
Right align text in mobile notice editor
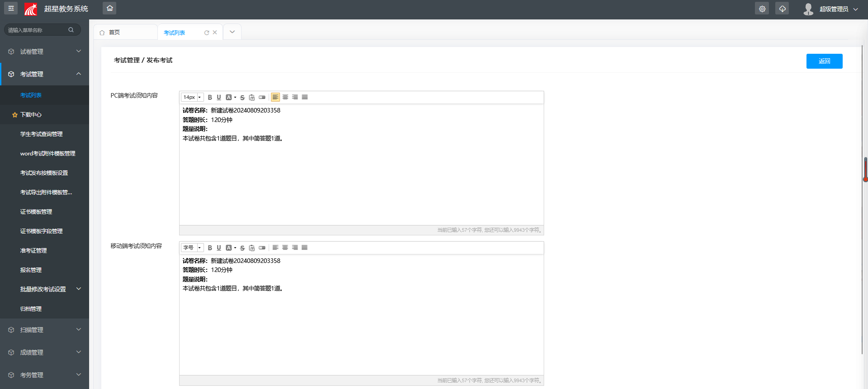tap(295, 248)
